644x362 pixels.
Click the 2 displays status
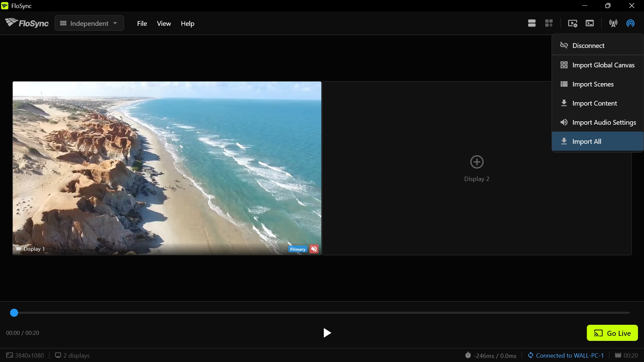coord(72,356)
